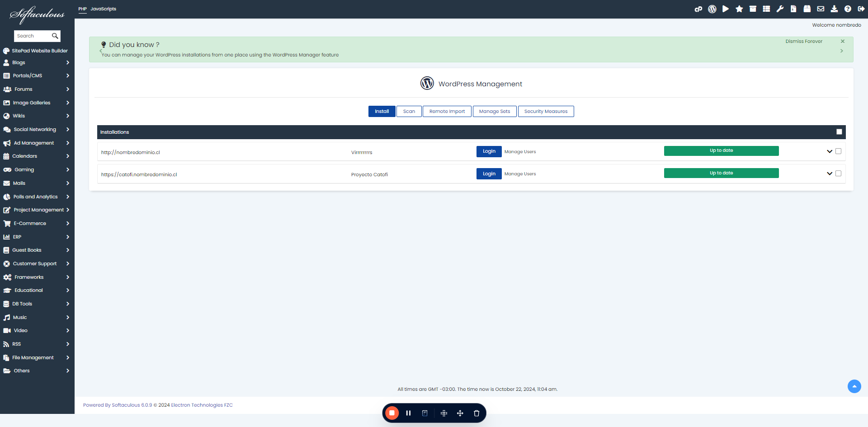The width and height of the screenshot is (868, 427).
Task: Click the scroll-to-top round blue button
Action: point(854,386)
